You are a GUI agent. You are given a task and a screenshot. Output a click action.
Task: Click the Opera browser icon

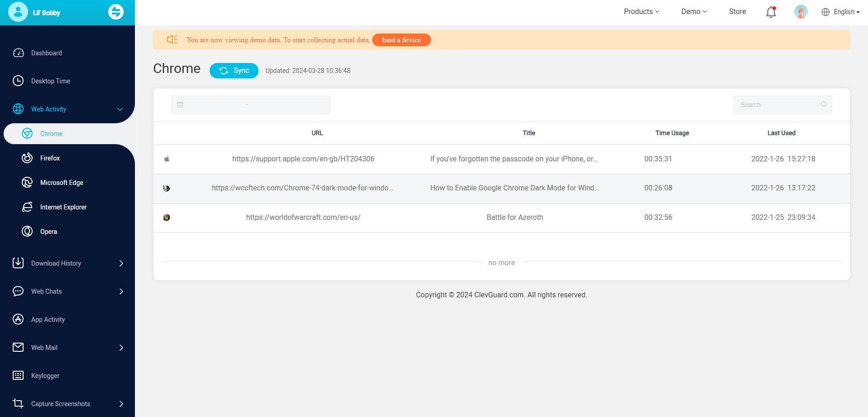pos(27,232)
